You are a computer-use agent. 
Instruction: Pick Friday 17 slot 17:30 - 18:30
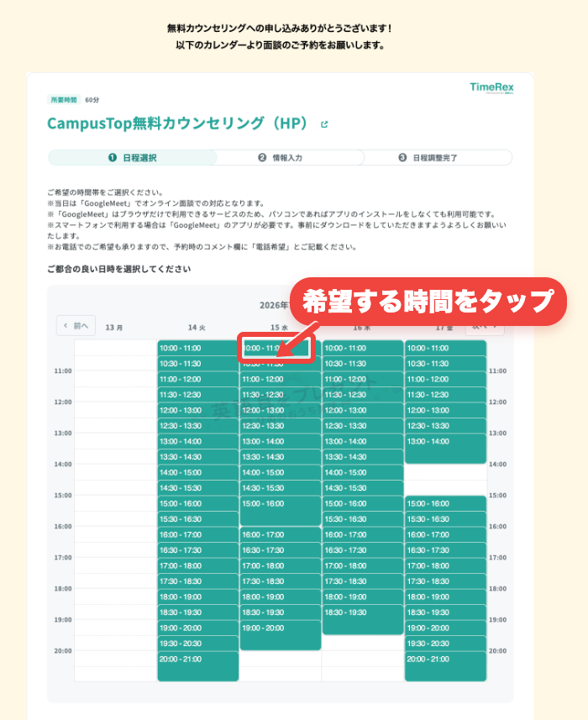tap(446, 581)
